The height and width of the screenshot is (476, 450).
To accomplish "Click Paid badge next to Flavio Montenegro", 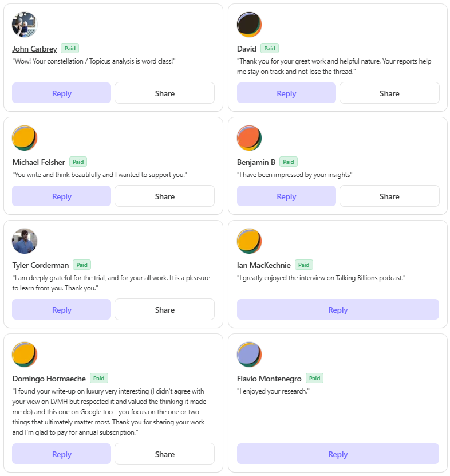I will tap(314, 378).
